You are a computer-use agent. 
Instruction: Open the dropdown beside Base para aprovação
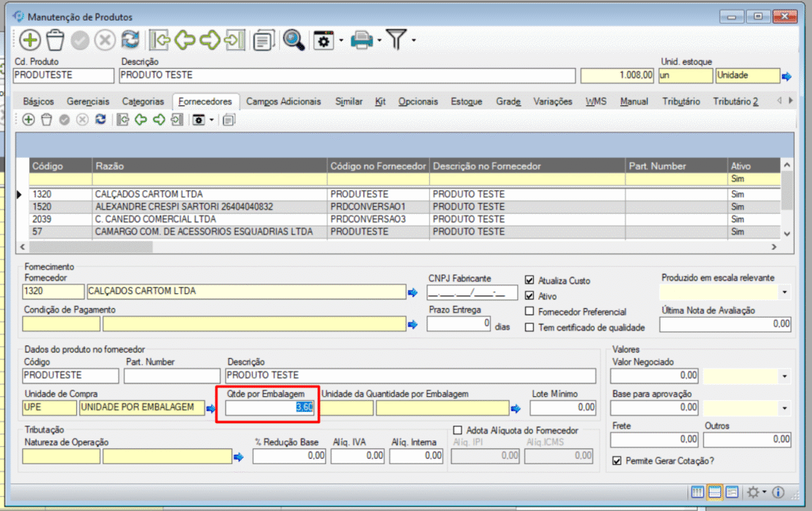click(785, 408)
